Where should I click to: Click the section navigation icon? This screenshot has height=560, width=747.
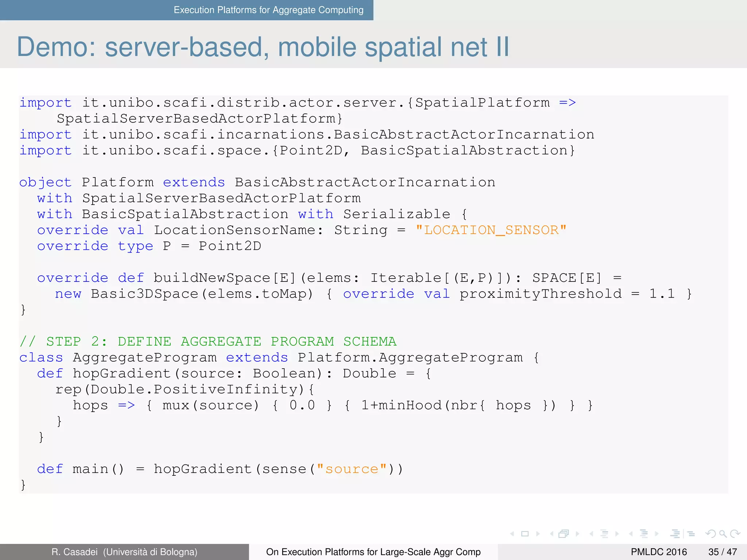[x=644, y=534]
